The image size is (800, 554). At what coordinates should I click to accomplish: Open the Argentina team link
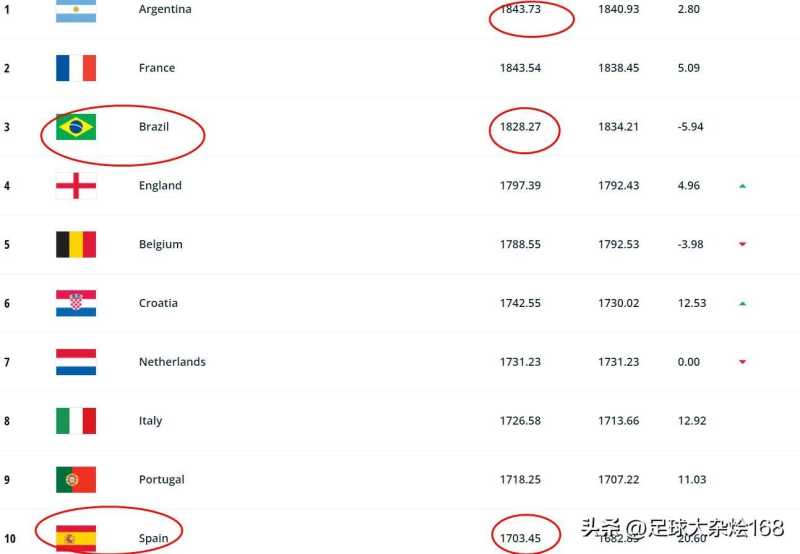[165, 10]
